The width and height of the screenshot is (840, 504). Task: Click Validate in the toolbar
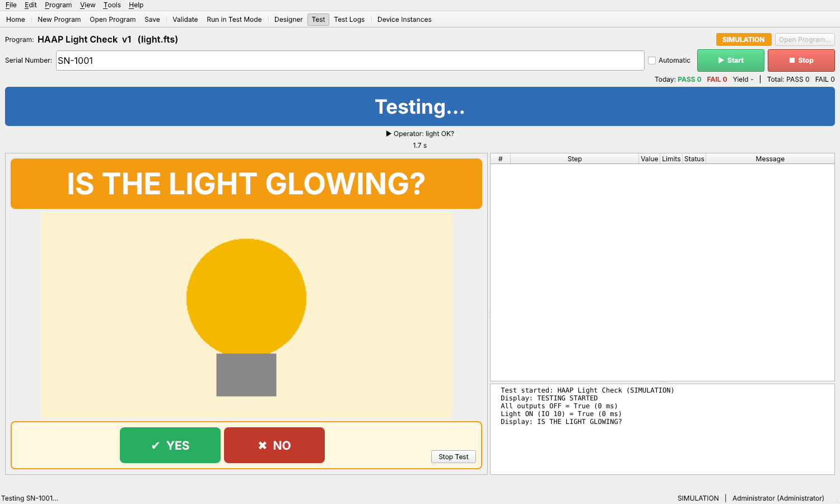(x=185, y=20)
